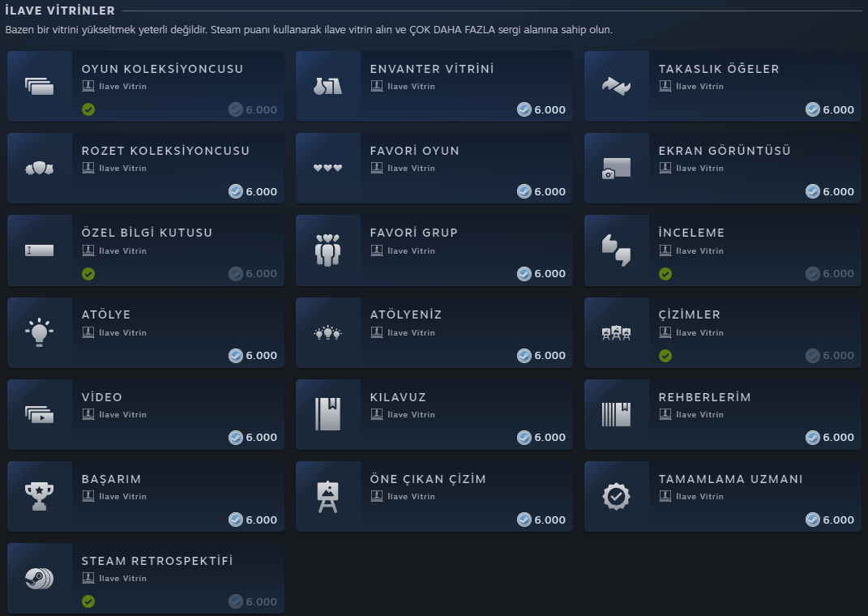The height and width of the screenshot is (616, 868).
Task: Click the İnceleme thumbs up/down icon
Action: 616,250
